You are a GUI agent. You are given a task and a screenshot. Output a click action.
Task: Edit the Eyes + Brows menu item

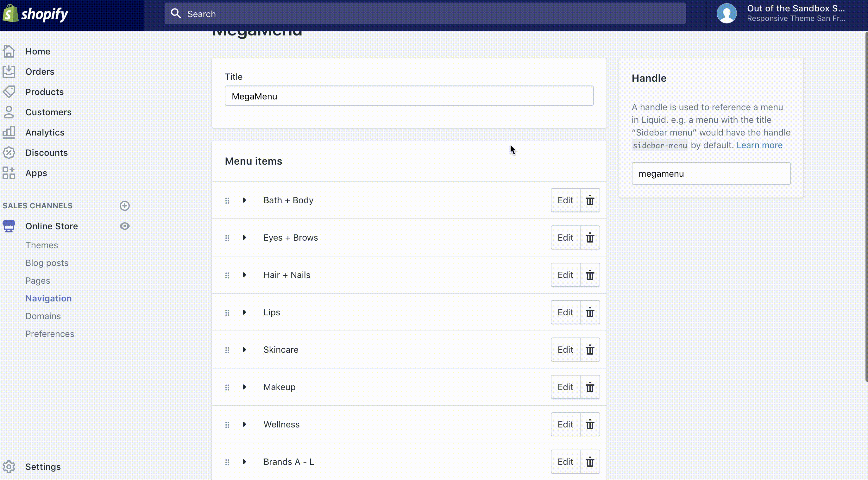pos(565,238)
